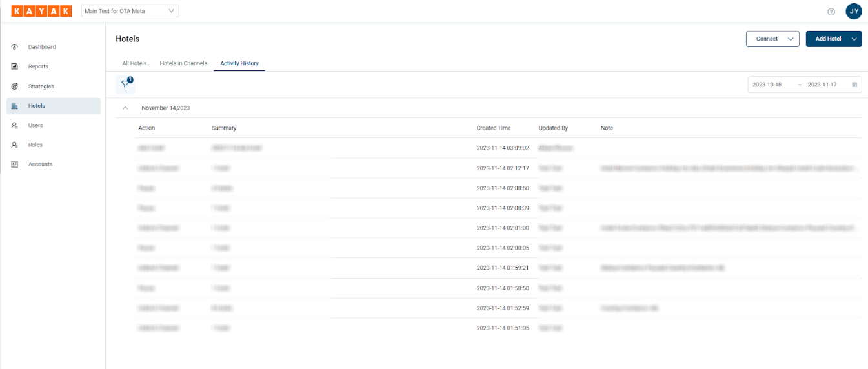Select created time 2023-11-14 02:12:17

pos(503,168)
